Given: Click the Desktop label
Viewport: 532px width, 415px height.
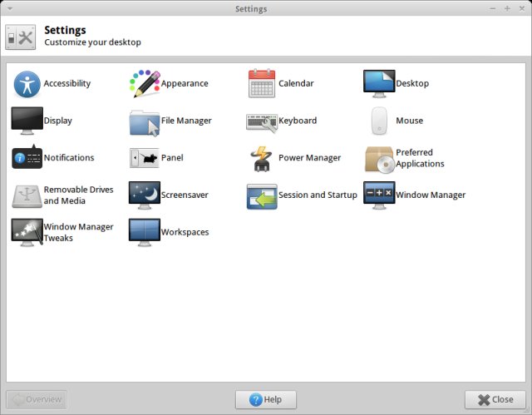Looking at the screenshot, I should pyautogui.click(x=412, y=83).
